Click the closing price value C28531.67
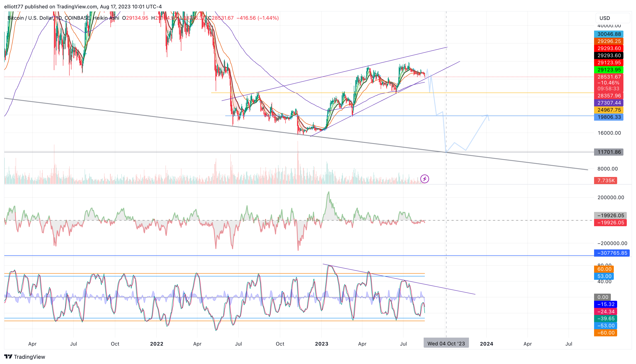Screen dimensions: 636x364 tap(221, 18)
